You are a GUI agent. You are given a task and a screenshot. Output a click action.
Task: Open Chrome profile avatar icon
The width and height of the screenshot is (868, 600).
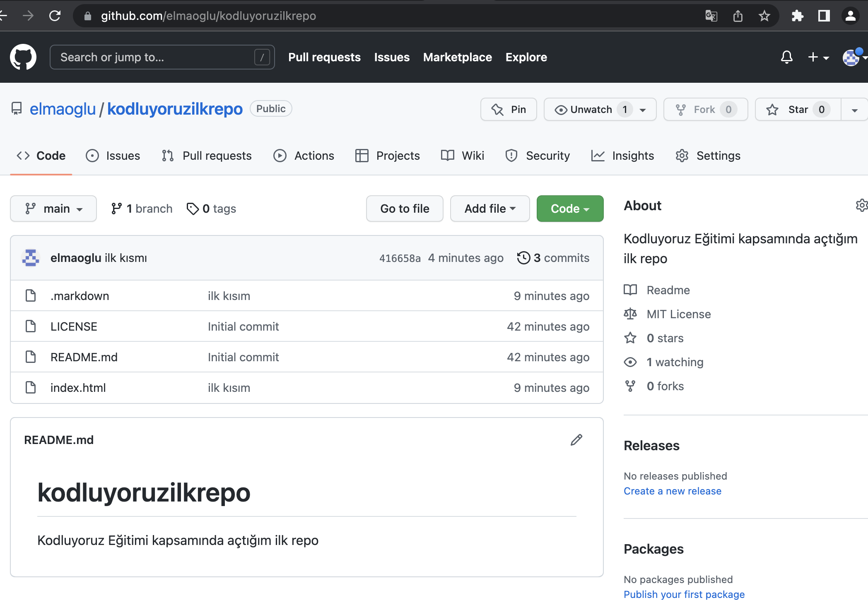click(x=850, y=16)
